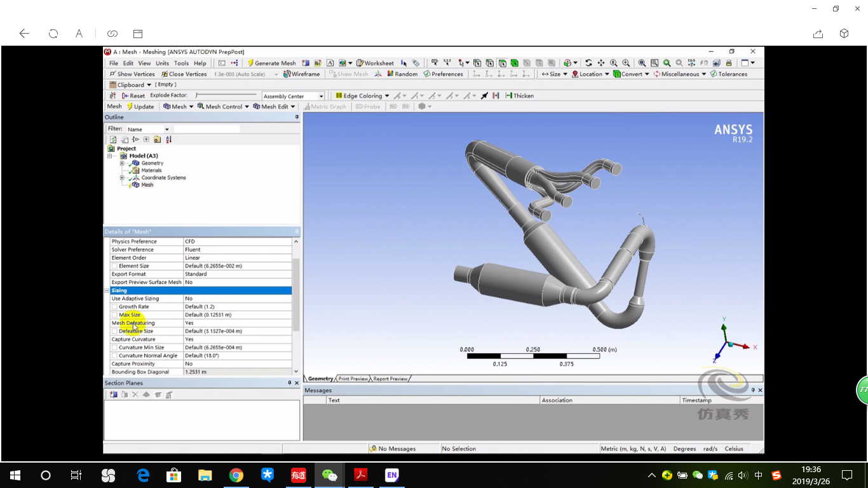Open the Tools menu

[181, 64]
